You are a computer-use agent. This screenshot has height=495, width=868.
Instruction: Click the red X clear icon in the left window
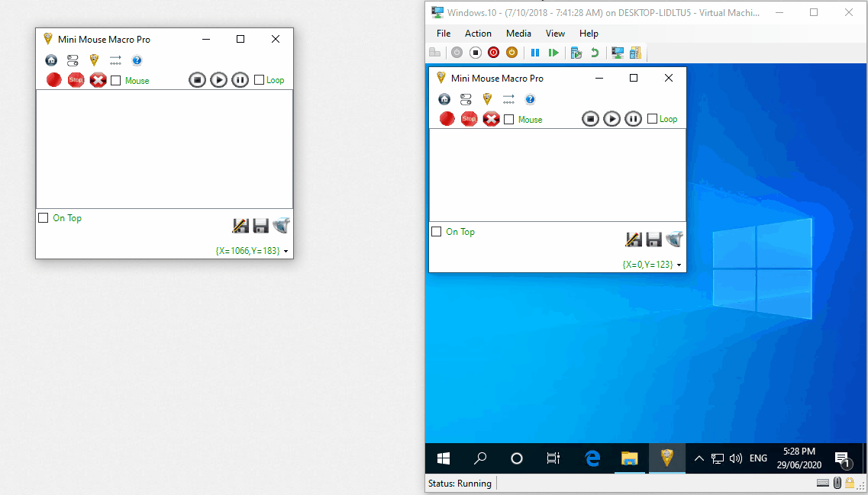(x=98, y=80)
